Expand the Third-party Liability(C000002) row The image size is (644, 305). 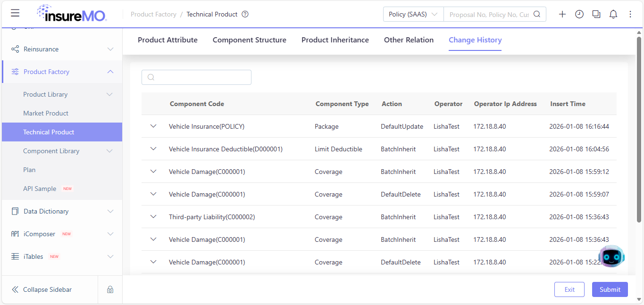153,217
